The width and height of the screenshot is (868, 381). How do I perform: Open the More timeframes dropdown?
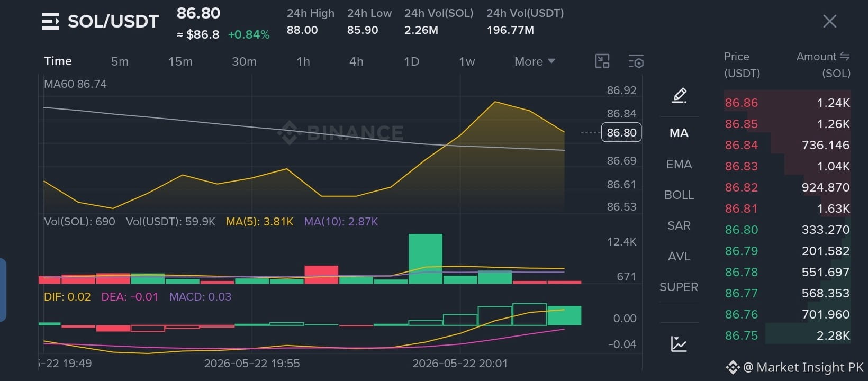tap(535, 61)
